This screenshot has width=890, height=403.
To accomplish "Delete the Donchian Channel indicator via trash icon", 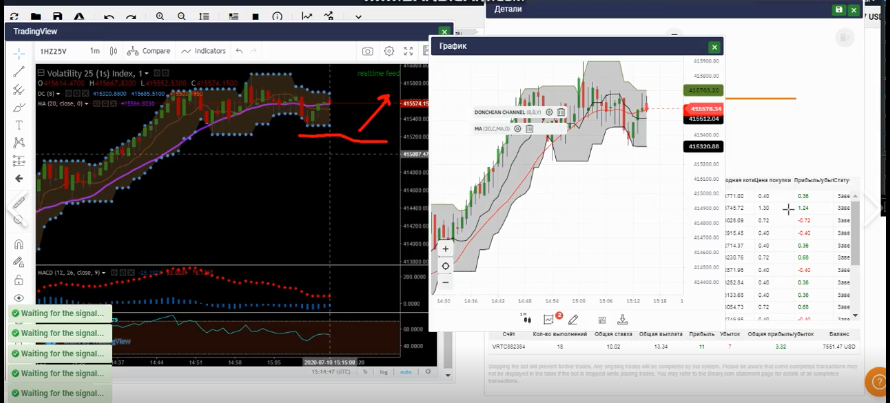I will tap(561, 112).
